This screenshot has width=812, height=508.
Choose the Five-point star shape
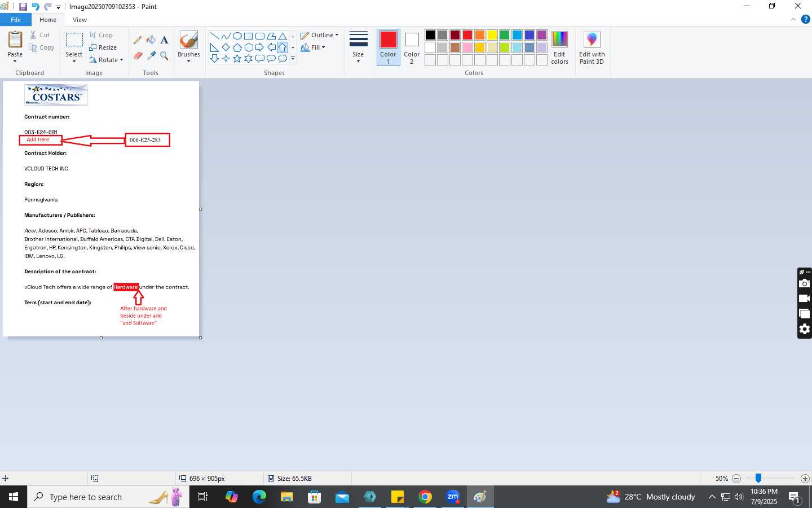tap(237, 59)
